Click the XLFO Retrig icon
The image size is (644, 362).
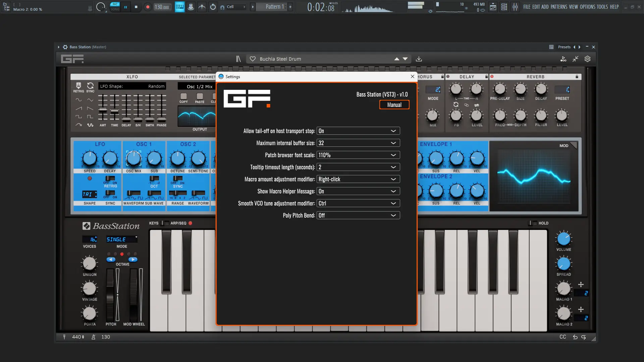[x=78, y=86]
